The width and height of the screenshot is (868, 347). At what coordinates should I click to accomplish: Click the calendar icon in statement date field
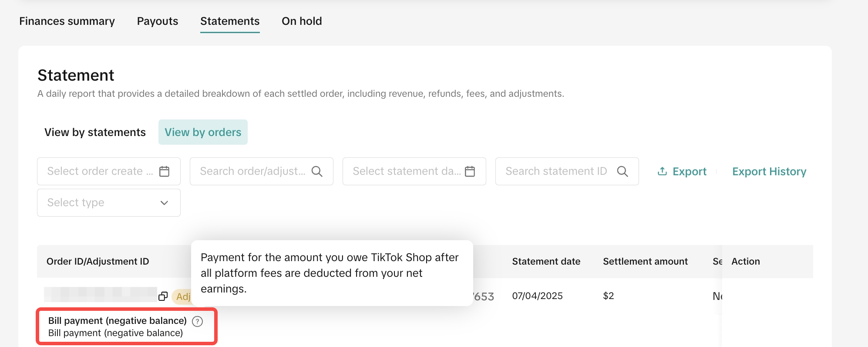[470, 171]
